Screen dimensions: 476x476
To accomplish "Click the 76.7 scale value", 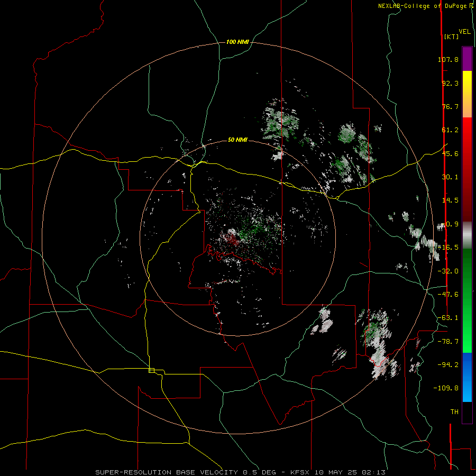I will pyautogui.click(x=450, y=106).
